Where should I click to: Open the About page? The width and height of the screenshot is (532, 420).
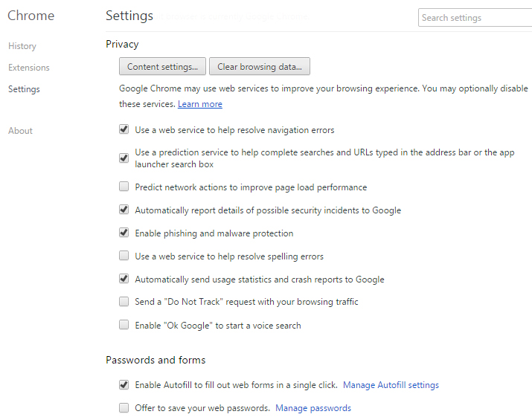(x=20, y=131)
